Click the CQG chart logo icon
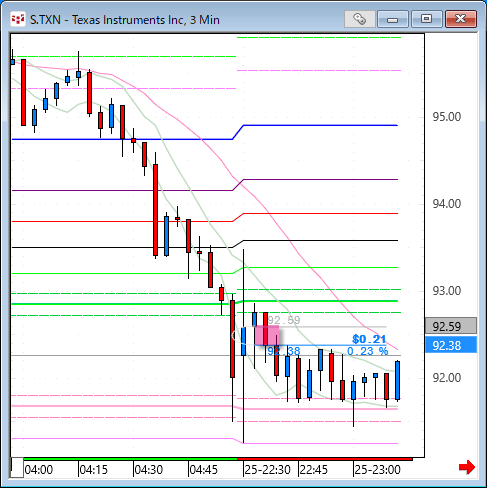Viewport: 487px width, 488px height. click(18, 19)
